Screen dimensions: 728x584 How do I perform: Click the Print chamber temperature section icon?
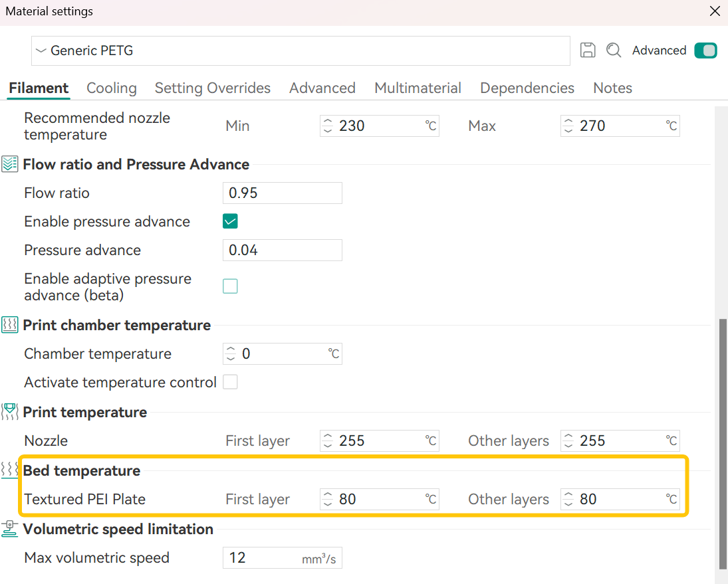10,326
